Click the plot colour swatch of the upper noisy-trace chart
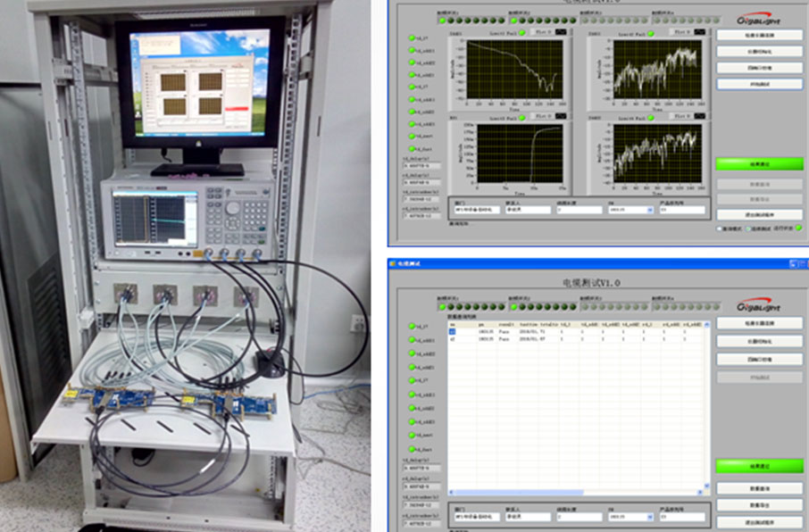The height and width of the screenshot is (532, 809). (x=700, y=32)
